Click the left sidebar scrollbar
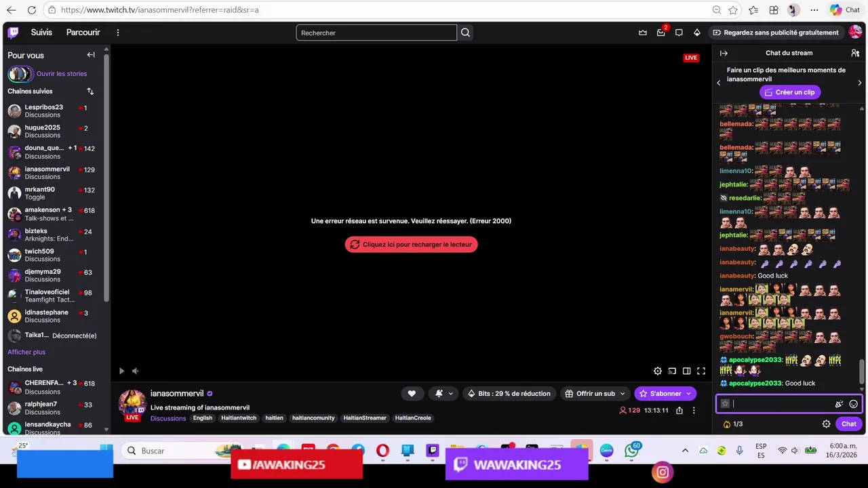 [106, 176]
